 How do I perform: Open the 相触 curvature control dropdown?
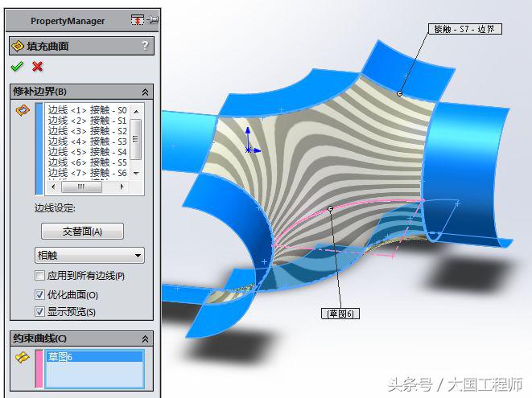[89, 255]
